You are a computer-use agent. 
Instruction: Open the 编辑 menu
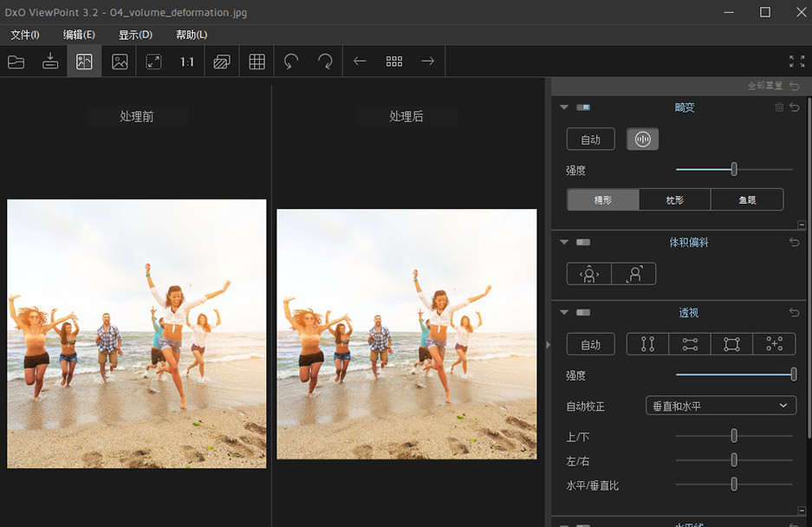pyautogui.click(x=79, y=35)
